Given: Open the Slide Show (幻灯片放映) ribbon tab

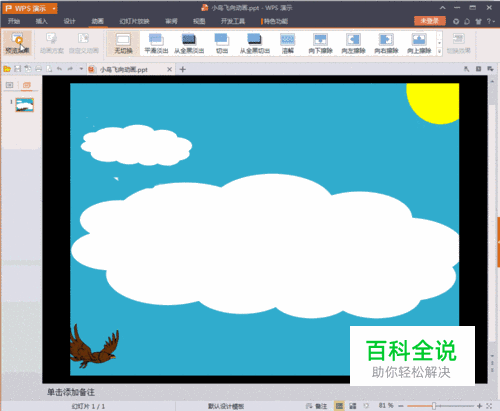Looking at the screenshot, I should 134,21.
